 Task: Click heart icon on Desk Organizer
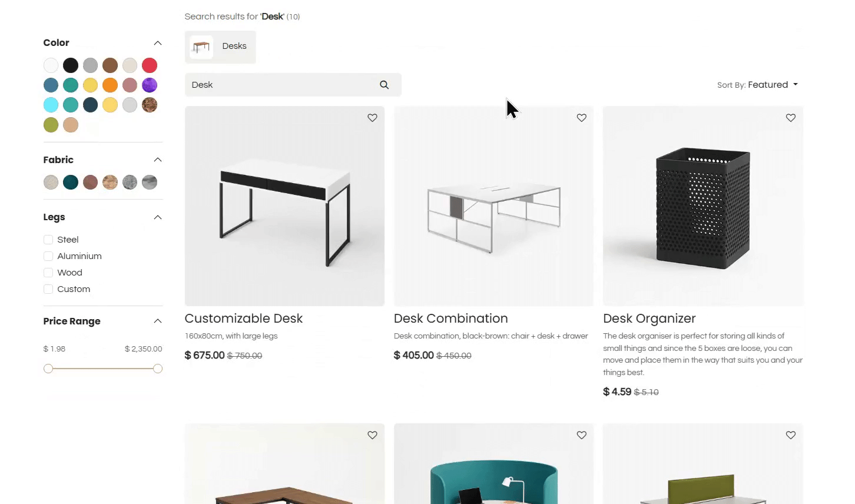[790, 118]
